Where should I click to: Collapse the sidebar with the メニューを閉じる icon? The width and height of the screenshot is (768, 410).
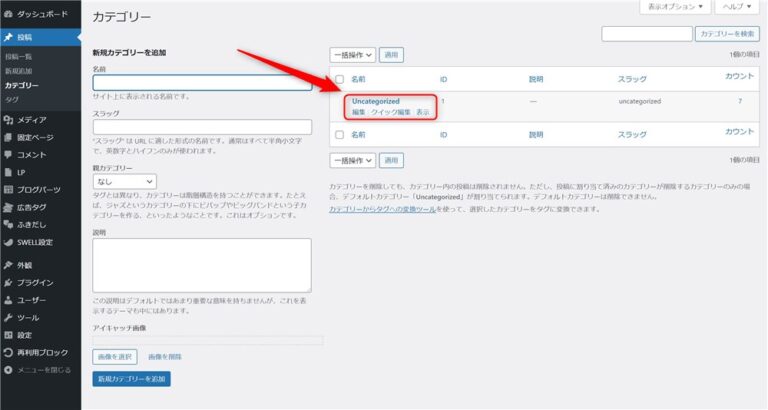click(x=9, y=370)
